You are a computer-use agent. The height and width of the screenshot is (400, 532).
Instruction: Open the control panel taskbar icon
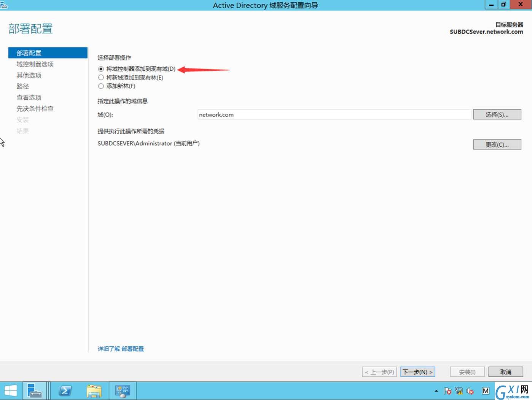123,391
